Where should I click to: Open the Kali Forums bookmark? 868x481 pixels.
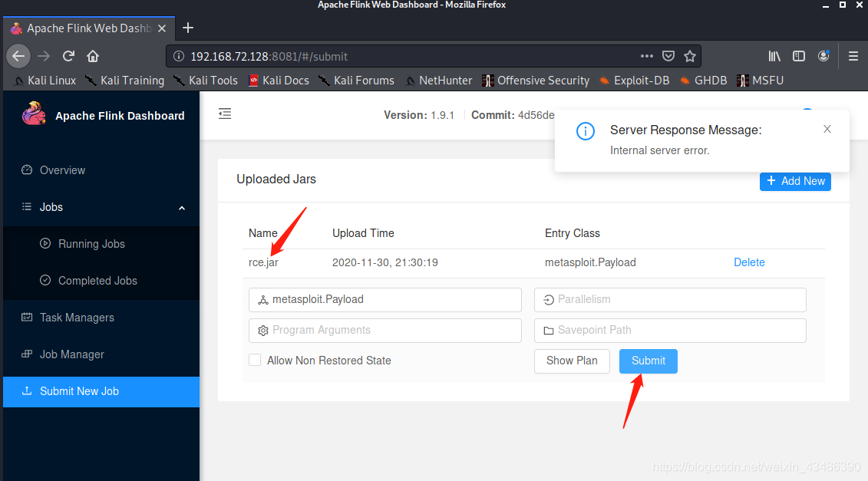(x=357, y=81)
